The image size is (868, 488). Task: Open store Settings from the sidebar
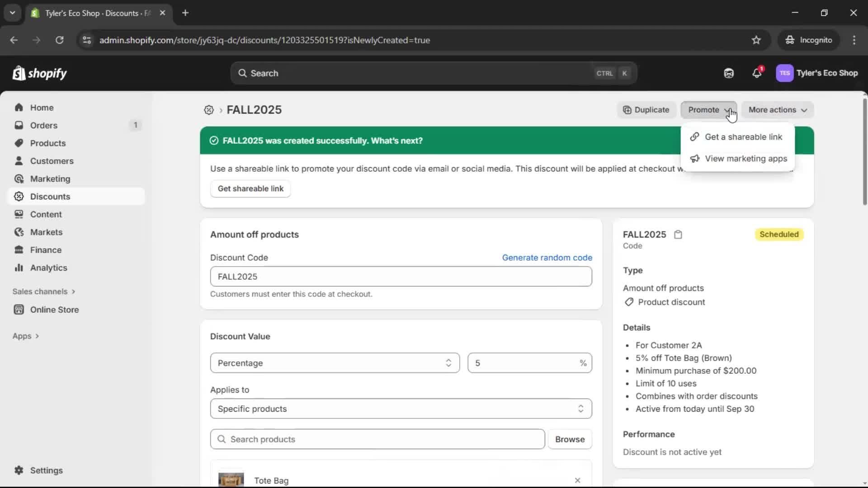pos(45,470)
